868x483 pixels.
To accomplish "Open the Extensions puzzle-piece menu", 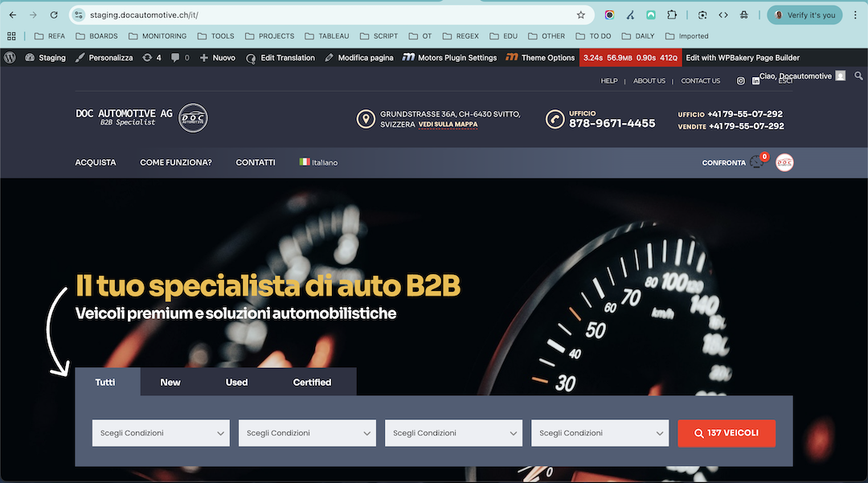I will coord(672,15).
